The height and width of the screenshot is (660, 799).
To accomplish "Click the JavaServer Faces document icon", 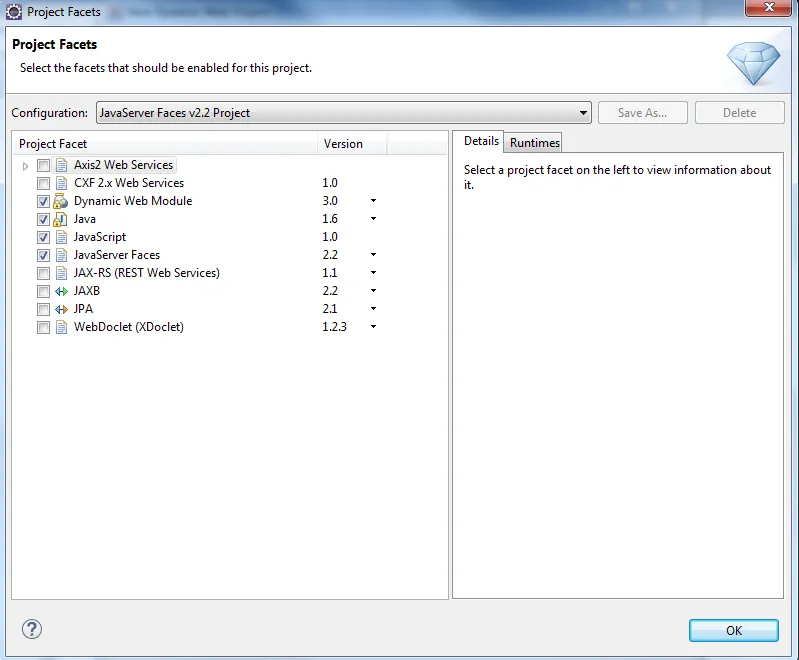I will (61, 255).
